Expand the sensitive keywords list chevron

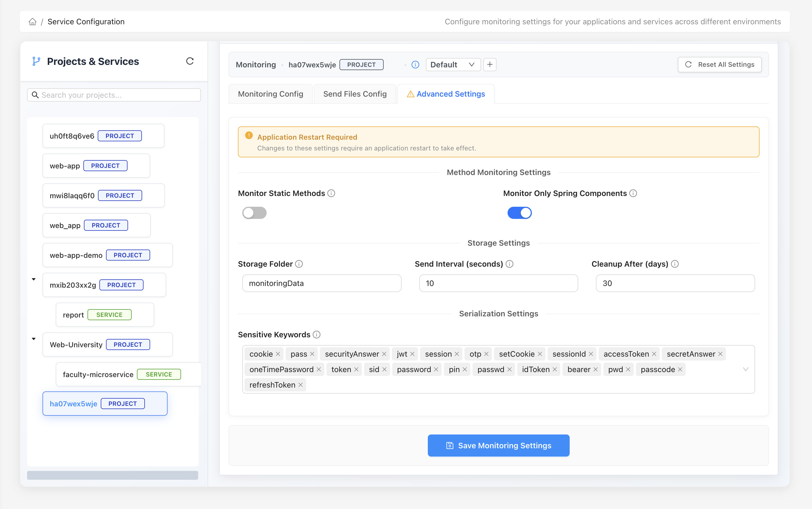pyautogui.click(x=745, y=369)
